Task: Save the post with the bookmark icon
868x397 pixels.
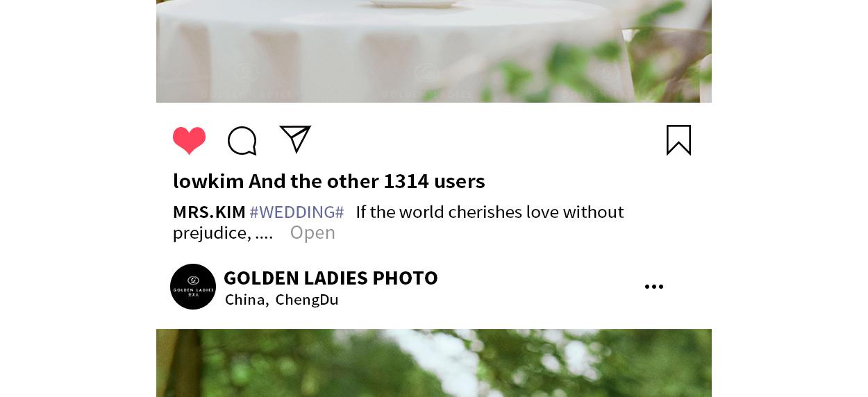Action: (678, 140)
